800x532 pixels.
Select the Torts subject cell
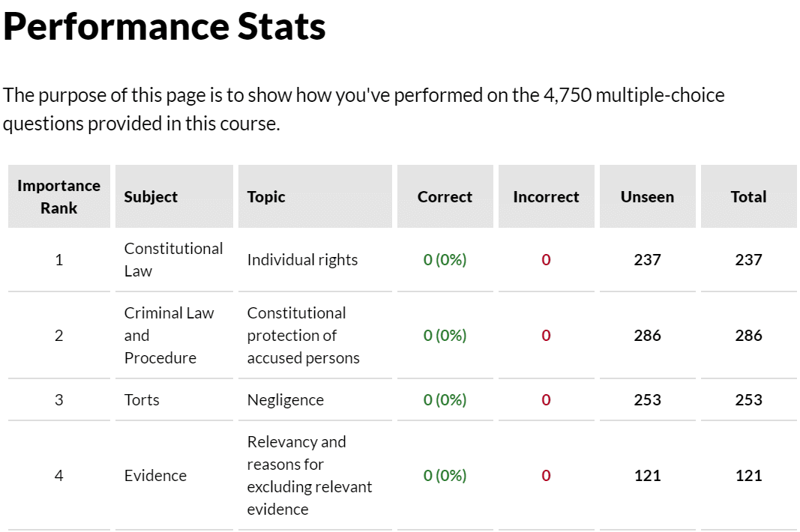[x=142, y=399]
